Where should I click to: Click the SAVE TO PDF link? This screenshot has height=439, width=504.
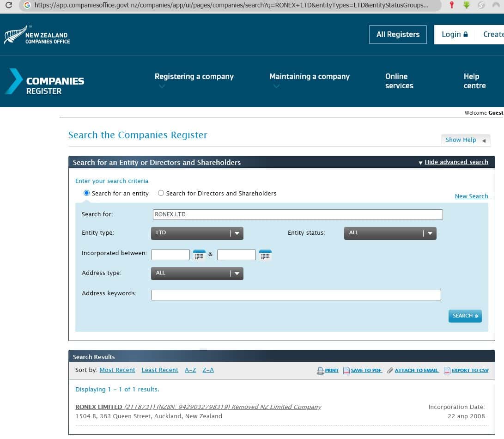[366, 371]
